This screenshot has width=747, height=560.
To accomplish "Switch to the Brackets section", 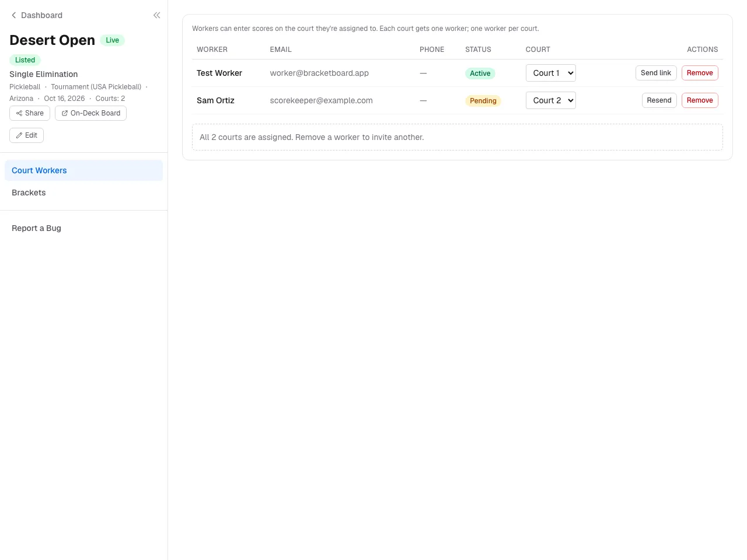I will 83,192.
